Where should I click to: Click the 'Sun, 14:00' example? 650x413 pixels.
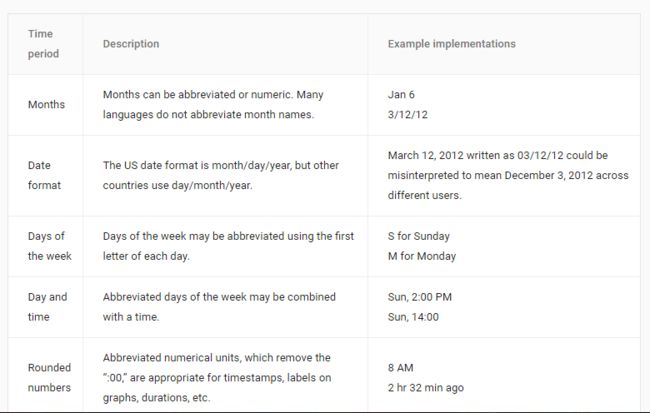pyautogui.click(x=413, y=317)
